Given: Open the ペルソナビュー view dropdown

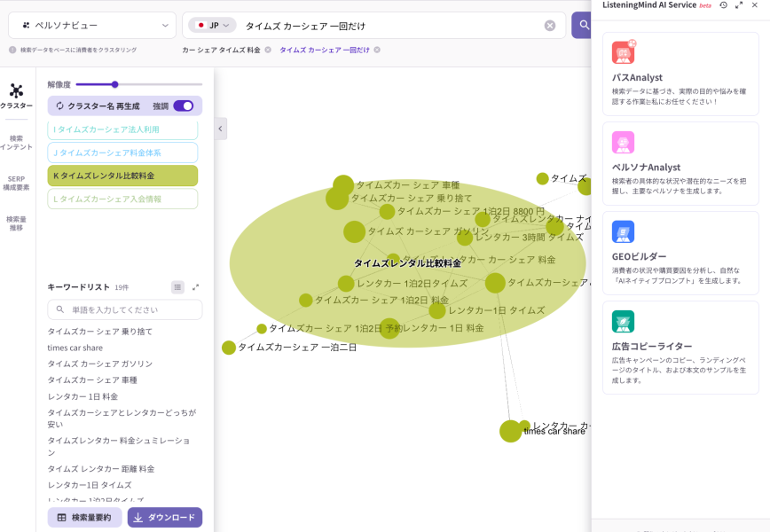Looking at the screenshot, I should (92, 25).
